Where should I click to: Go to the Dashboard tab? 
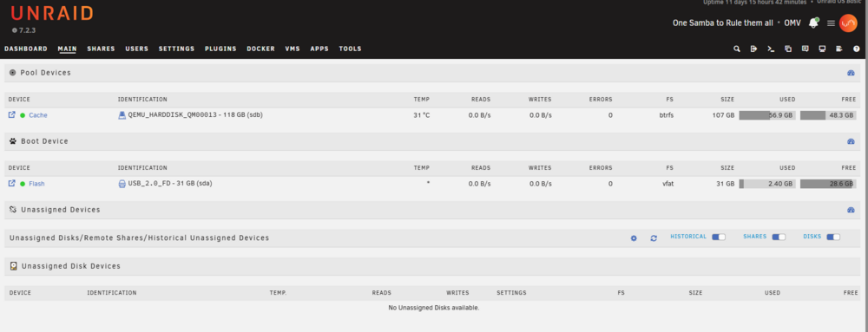(26, 49)
